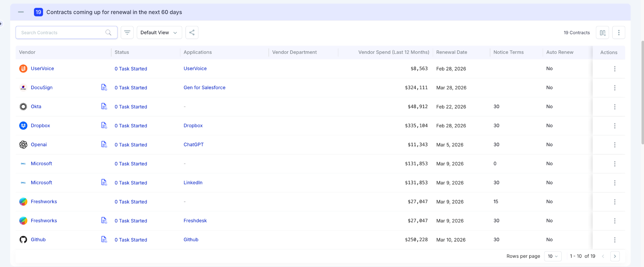The width and height of the screenshot is (644, 267).
Task: Open UserVoice application link in Applications column
Action: [x=195, y=69]
